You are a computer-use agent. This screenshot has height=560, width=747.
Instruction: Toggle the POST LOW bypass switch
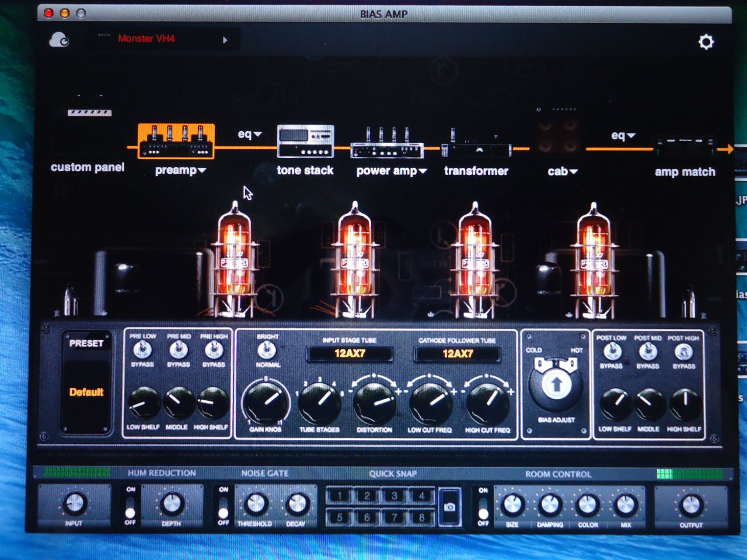pos(611,351)
